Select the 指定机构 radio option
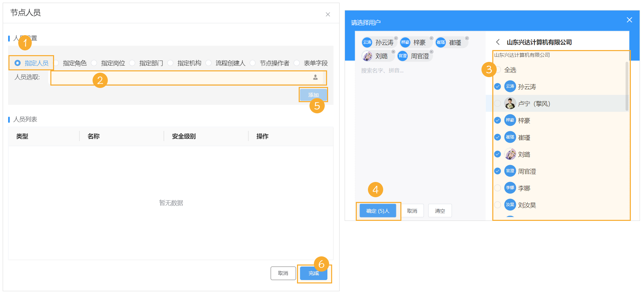The image size is (644, 299). (171, 63)
